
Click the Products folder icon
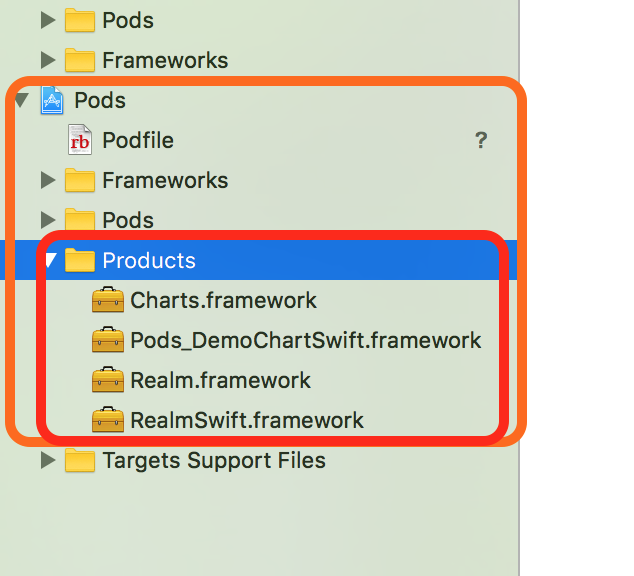click(x=80, y=260)
